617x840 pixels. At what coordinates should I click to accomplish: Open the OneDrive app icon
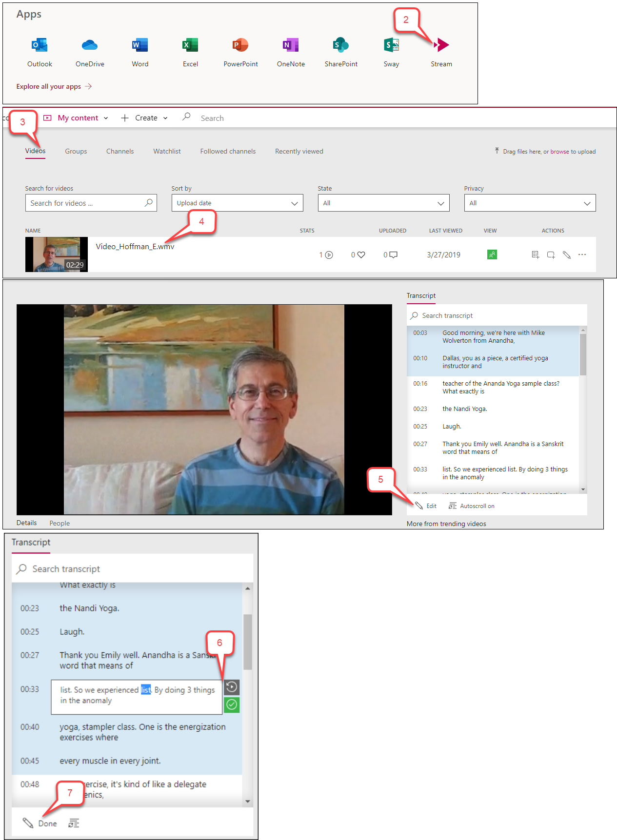click(90, 45)
